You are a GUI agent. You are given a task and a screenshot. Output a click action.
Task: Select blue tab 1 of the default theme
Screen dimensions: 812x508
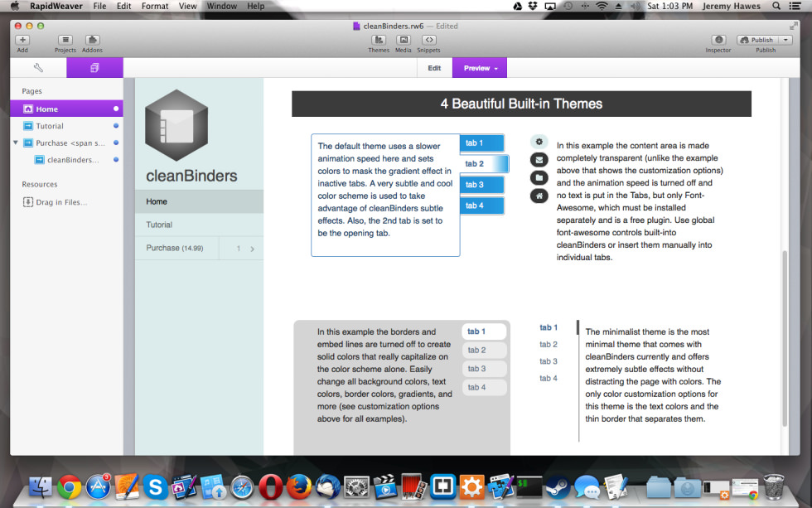point(481,143)
